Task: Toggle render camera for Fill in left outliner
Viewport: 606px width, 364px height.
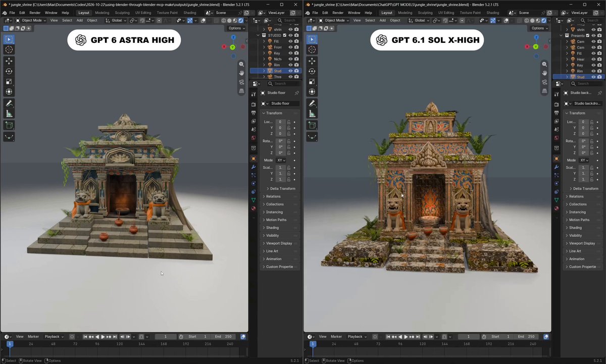Action: (x=296, y=41)
